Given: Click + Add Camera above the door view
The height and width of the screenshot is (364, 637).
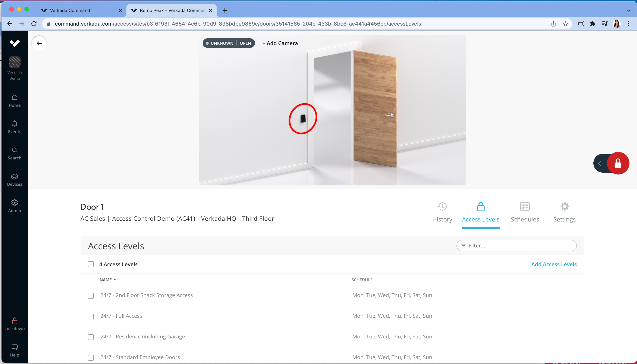Looking at the screenshot, I should [280, 43].
